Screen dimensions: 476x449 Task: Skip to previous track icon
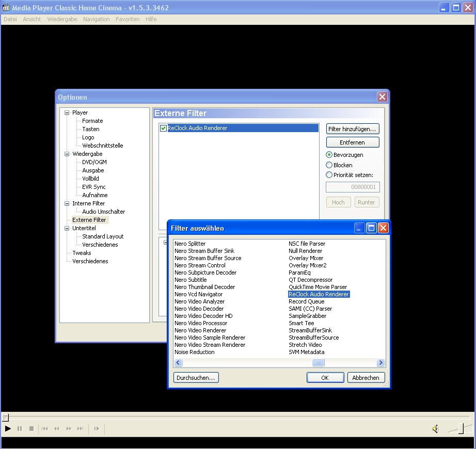[44, 429]
